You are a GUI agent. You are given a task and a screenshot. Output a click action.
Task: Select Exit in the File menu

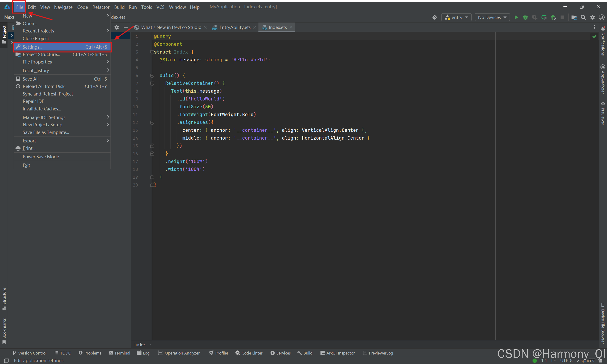point(62,165)
